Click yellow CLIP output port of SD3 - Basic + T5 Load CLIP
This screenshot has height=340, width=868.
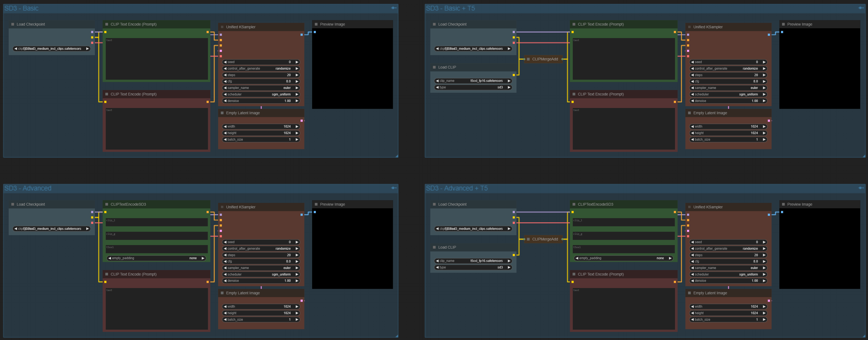[x=514, y=75]
